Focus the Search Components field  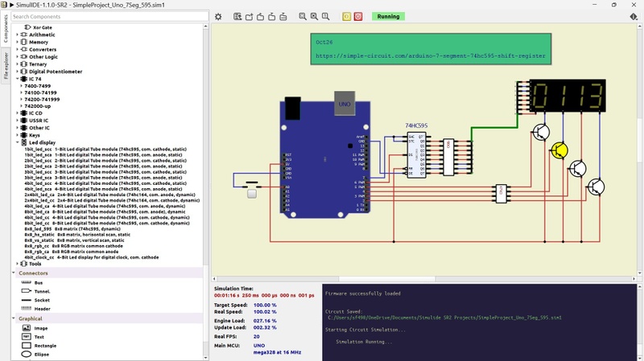point(109,16)
